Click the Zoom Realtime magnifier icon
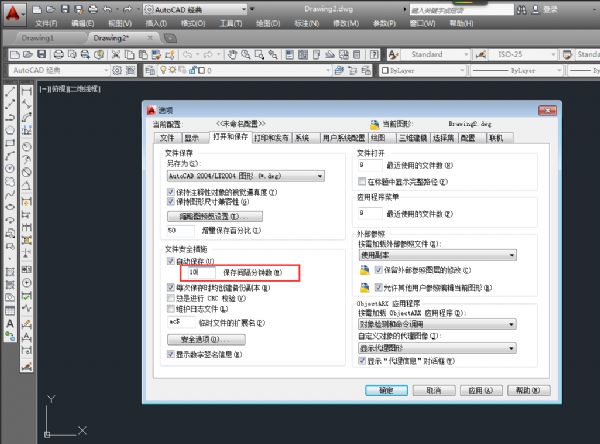This screenshot has width=600, height=444. 246,55
